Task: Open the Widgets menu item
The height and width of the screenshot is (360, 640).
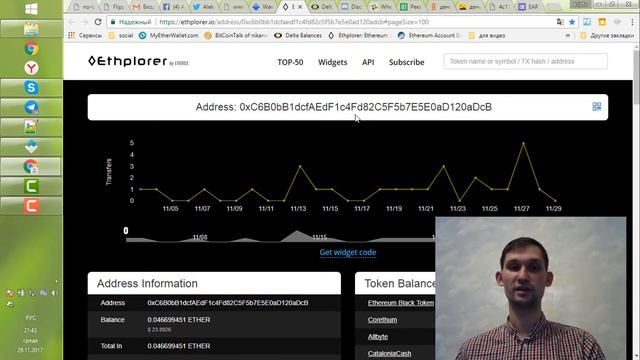Action: [333, 62]
